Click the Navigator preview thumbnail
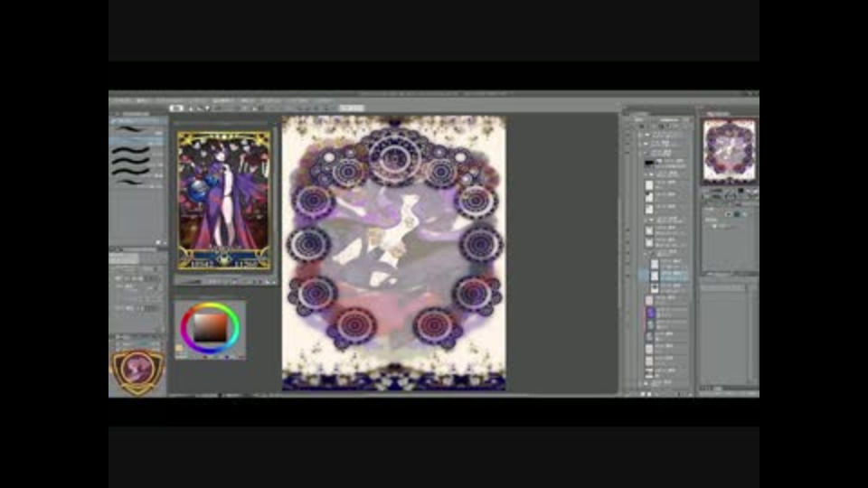Screen dimensions: 868x488 tap(729, 151)
